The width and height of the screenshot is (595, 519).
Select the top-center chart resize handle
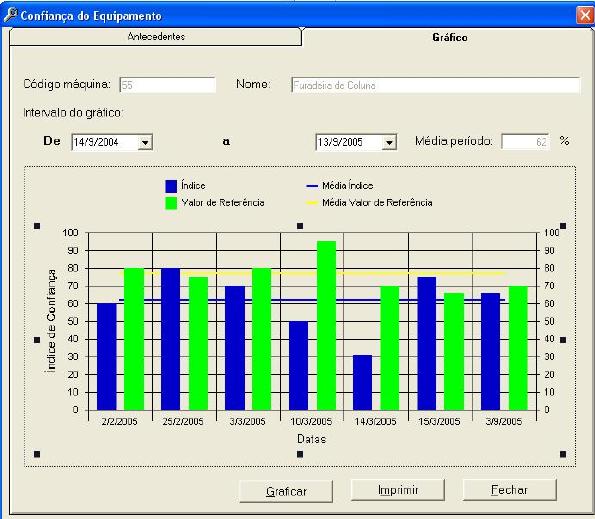[x=300, y=226]
